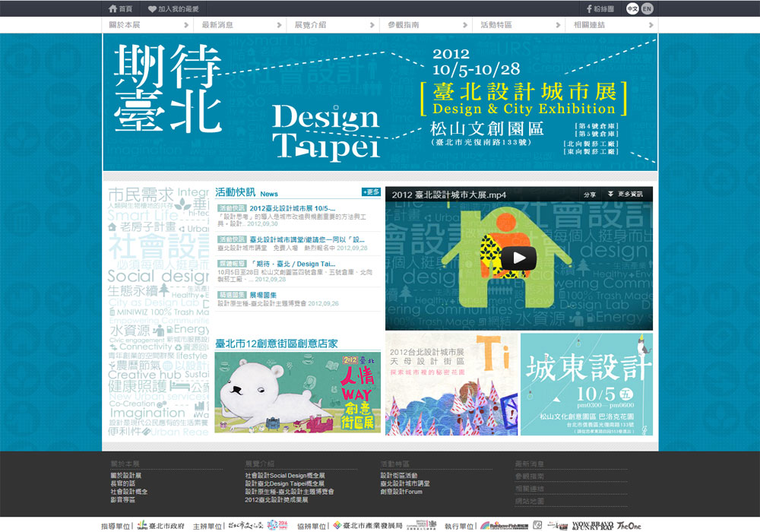
Task: Open the 展場圖集 news item
Action: [263, 295]
